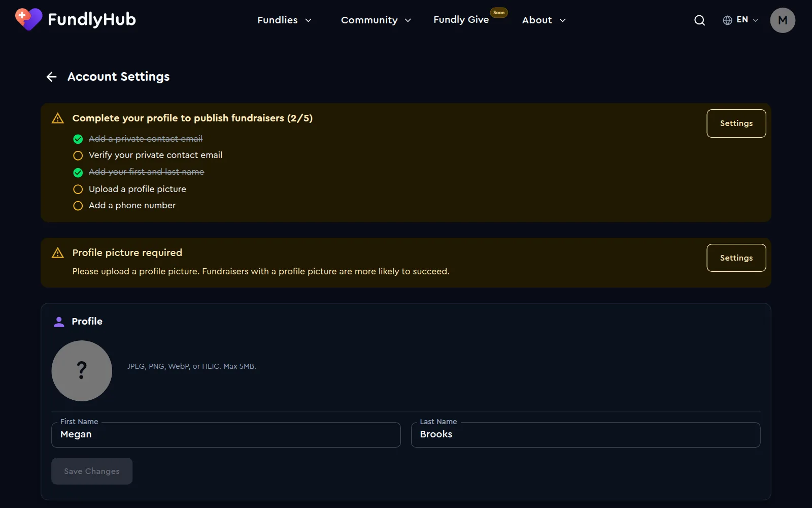Click the Verify your private contact email step
The height and width of the screenshot is (508, 812).
(x=155, y=155)
